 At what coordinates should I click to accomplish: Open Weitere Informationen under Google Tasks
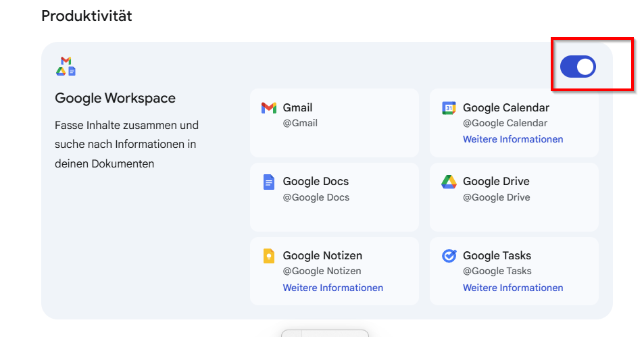(512, 288)
